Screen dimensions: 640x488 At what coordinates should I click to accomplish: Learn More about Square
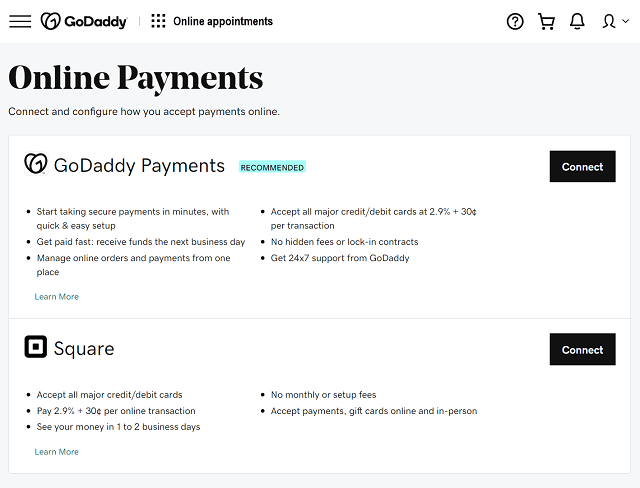pos(56,452)
